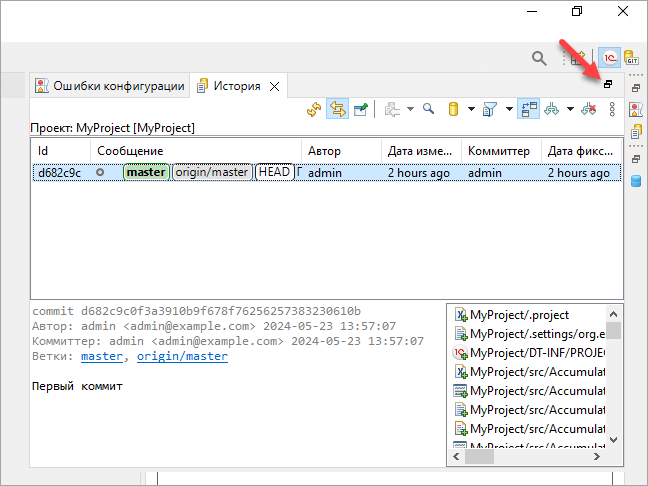Expand the branch display dropdown arrow
This screenshot has height=486, width=648.
[570, 109]
